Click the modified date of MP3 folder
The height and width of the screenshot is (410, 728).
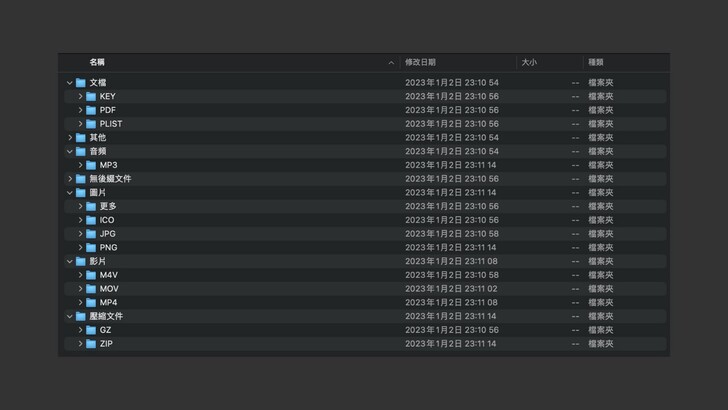(x=450, y=165)
